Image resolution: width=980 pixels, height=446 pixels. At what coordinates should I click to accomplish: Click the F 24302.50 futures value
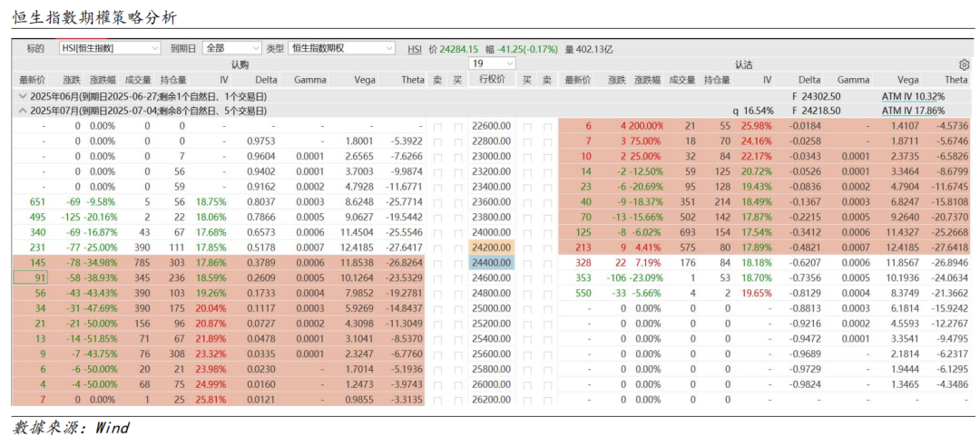pyautogui.click(x=815, y=96)
